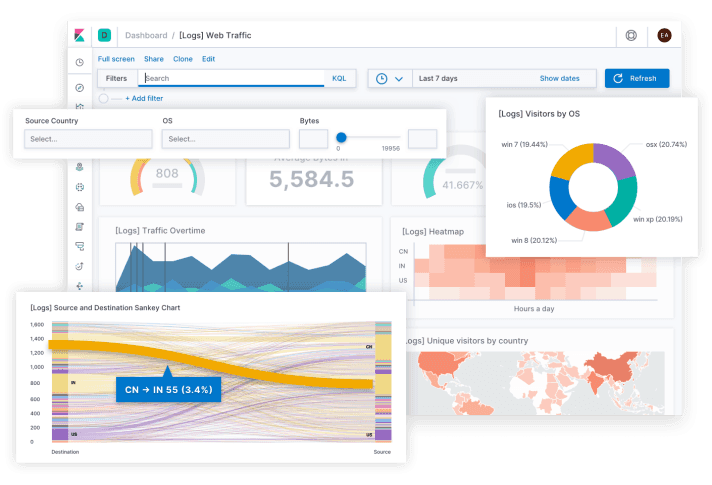
Task: Click Full screen in dashboard menu
Action: click(116, 59)
